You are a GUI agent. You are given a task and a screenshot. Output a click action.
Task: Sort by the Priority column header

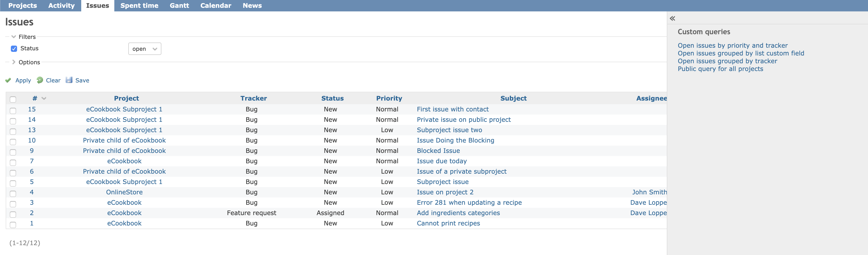[x=389, y=98]
